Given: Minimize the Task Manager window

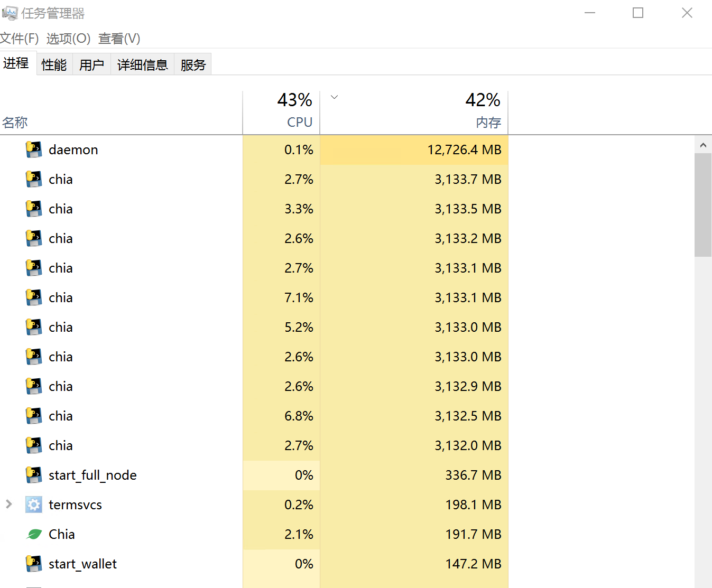Looking at the screenshot, I should coord(590,13).
